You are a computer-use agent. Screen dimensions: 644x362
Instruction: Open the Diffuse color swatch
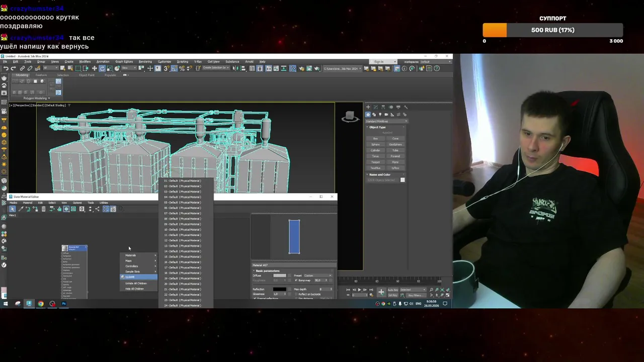point(280,276)
